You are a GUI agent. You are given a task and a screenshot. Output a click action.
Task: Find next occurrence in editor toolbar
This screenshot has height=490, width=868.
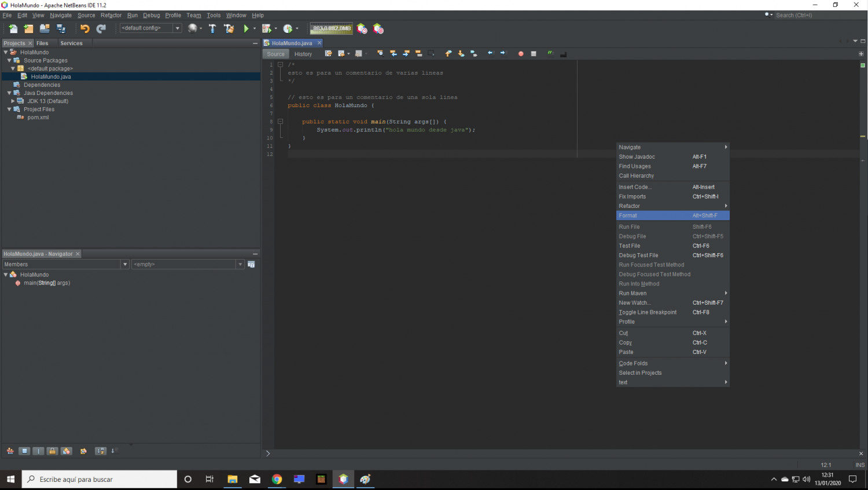click(x=406, y=53)
